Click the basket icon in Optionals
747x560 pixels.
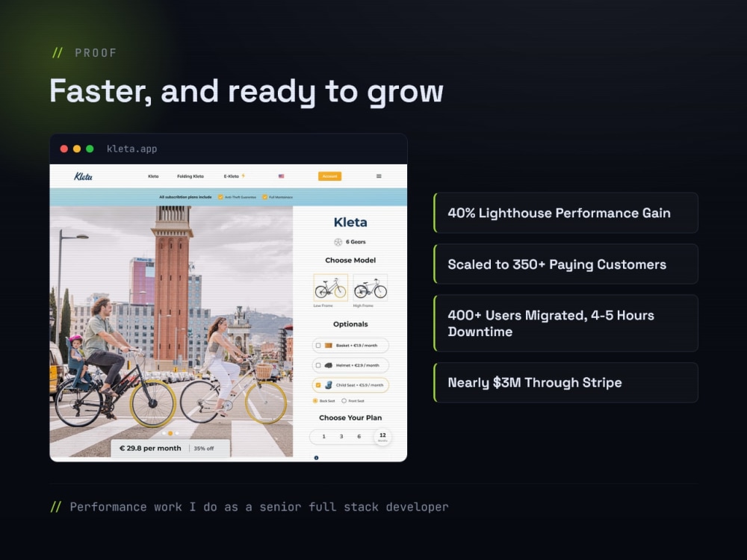328,346
